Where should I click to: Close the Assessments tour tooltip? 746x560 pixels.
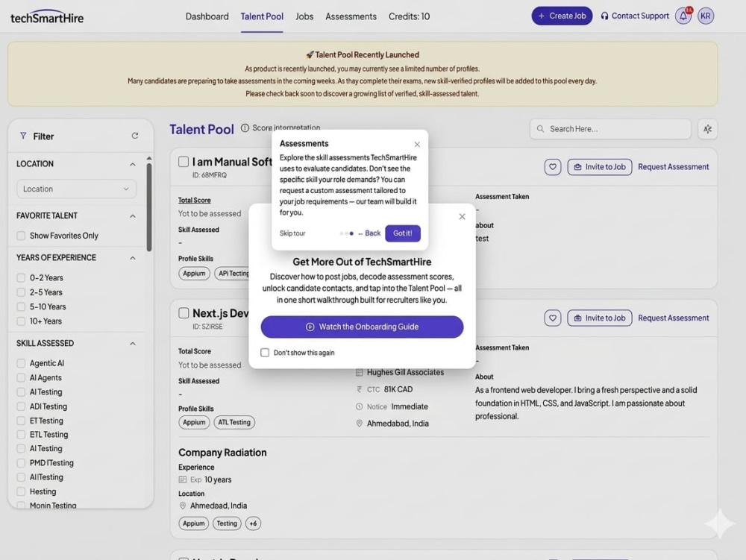[x=417, y=145]
